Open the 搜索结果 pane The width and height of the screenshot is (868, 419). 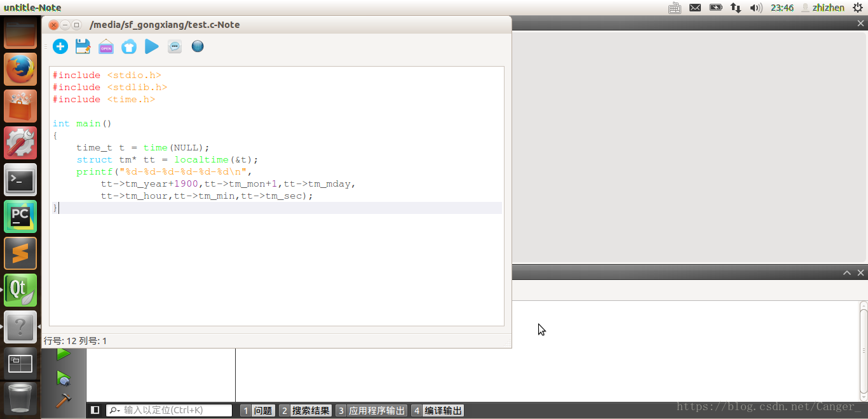pos(305,411)
